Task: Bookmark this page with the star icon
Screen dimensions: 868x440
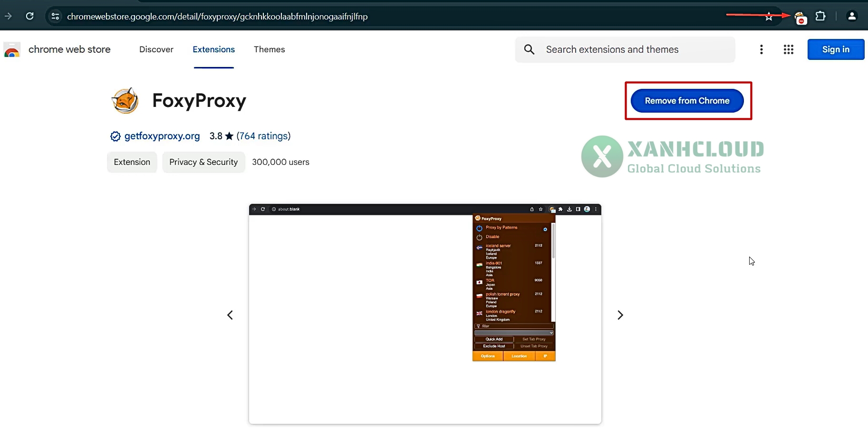Action: [769, 17]
